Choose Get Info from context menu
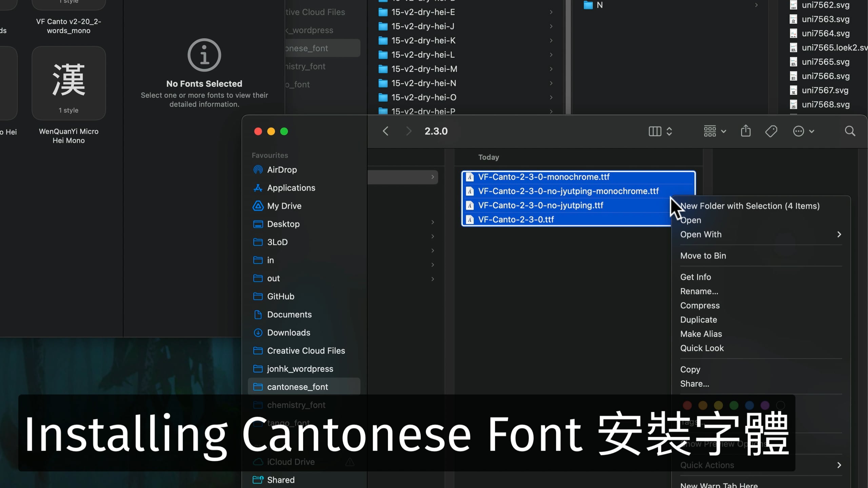This screenshot has width=868, height=488. tap(695, 277)
